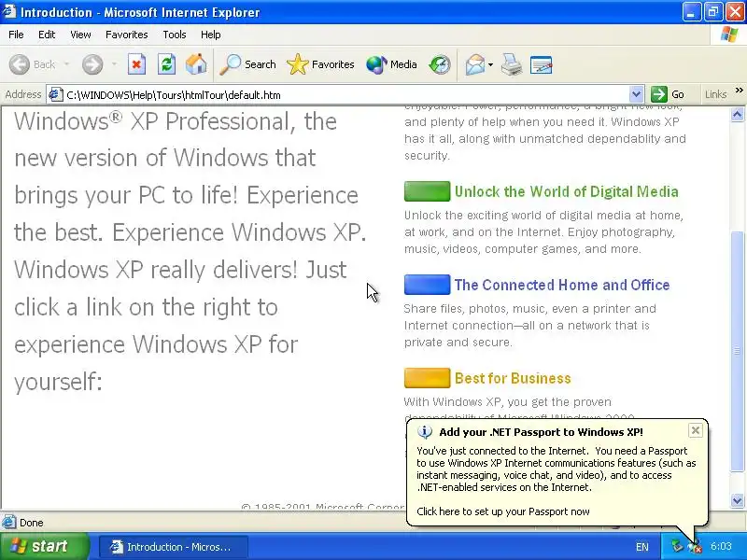Open the Search pane
This screenshot has width=747, height=560.
[247, 64]
